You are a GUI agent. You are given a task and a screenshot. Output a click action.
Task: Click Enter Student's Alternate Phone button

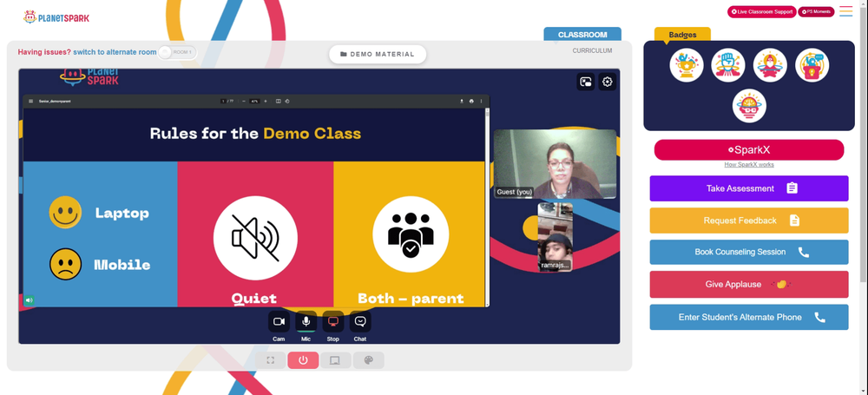[749, 318]
